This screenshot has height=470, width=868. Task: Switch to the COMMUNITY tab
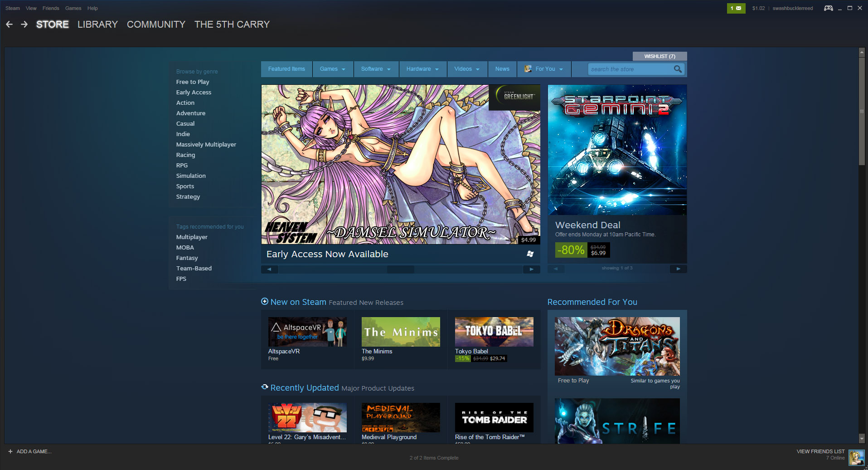pos(156,24)
